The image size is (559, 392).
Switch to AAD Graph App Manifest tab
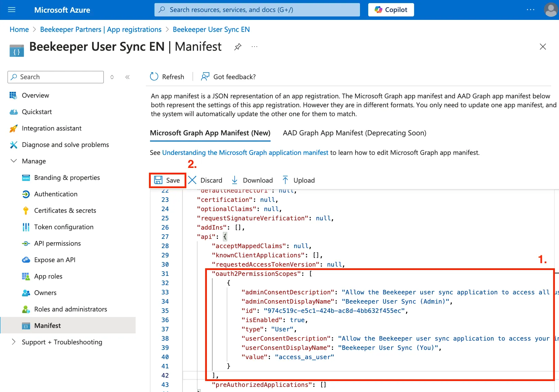355,133
